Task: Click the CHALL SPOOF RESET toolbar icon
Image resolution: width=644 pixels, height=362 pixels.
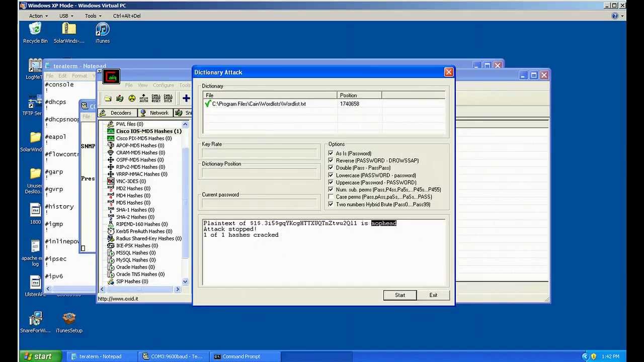Action: click(156, 99)
